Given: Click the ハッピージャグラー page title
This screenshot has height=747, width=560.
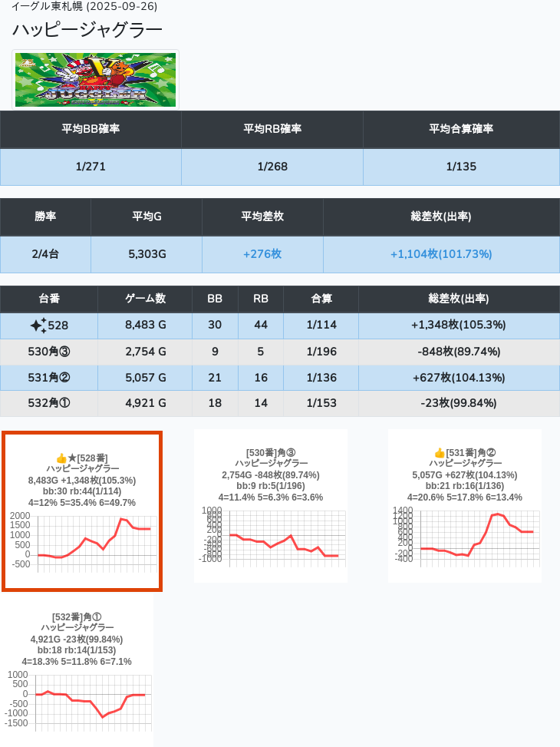Looking at the screenshot, I should [x=87, y=30].
